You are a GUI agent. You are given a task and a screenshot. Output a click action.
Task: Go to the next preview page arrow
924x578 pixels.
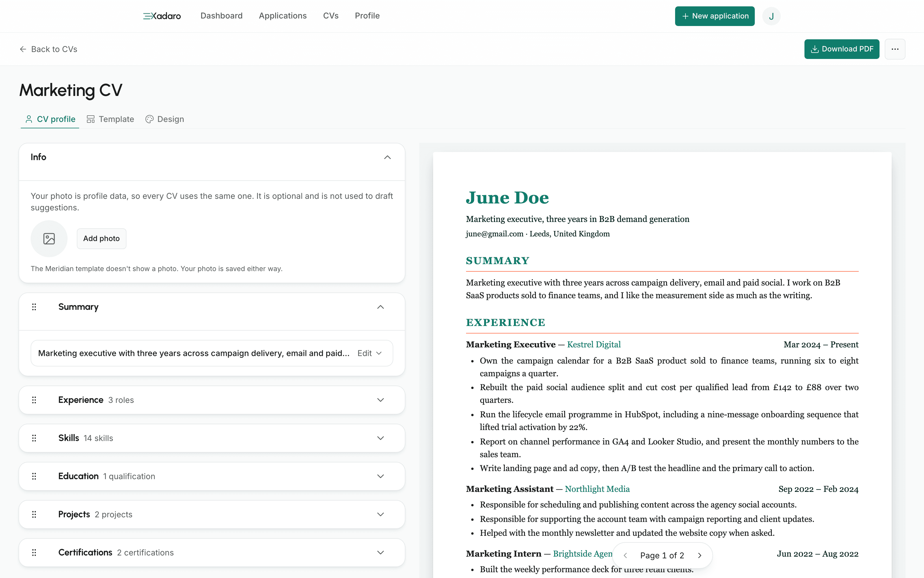coord(699,555)
